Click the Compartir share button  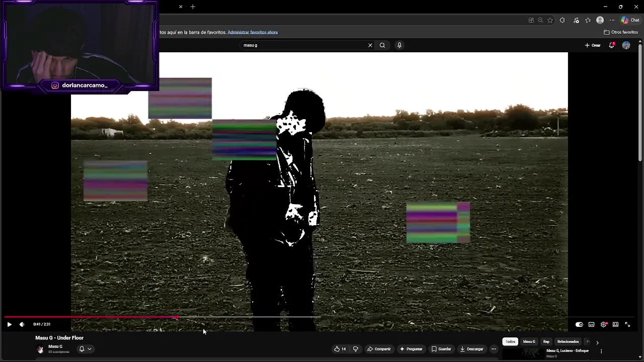(379, 349)
